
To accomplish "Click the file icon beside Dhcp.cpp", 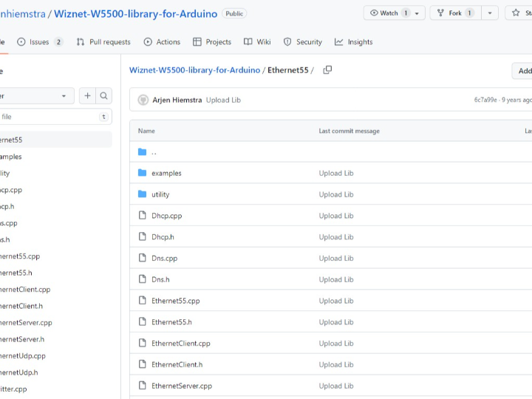I will (x=143, y=215).
